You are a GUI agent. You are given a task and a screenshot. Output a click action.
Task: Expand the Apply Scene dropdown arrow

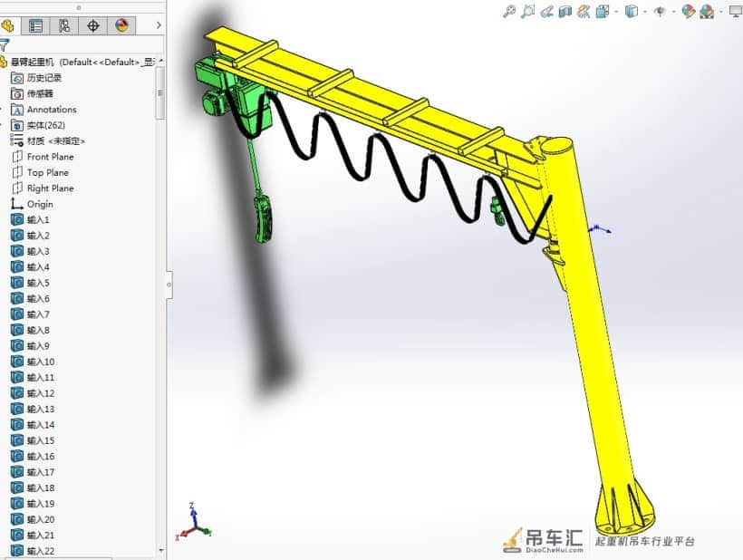click(720, 12)
